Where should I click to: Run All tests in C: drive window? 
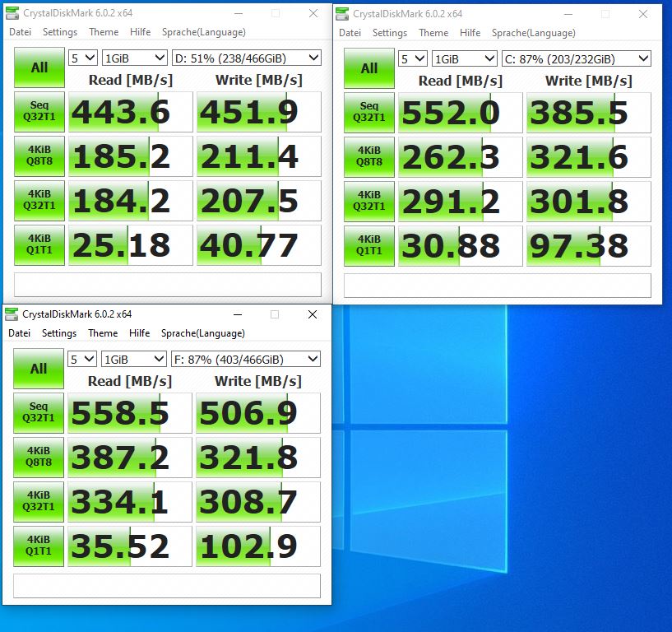pyautogui.click(x=369, y=68)
